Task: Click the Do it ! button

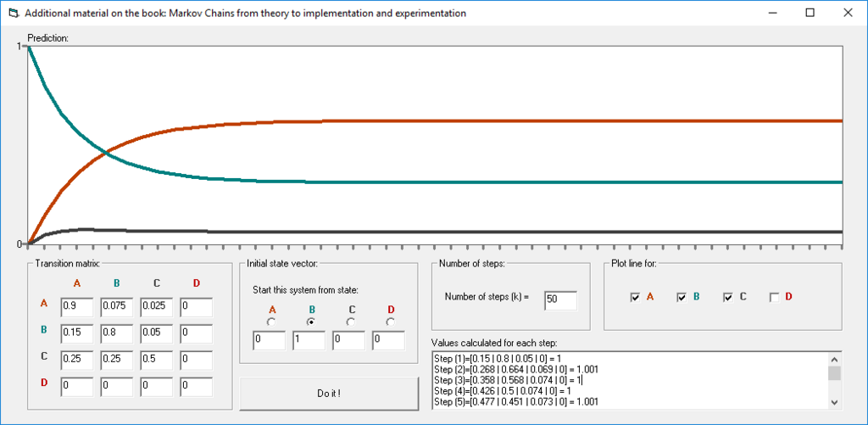Action: (329, 394)
